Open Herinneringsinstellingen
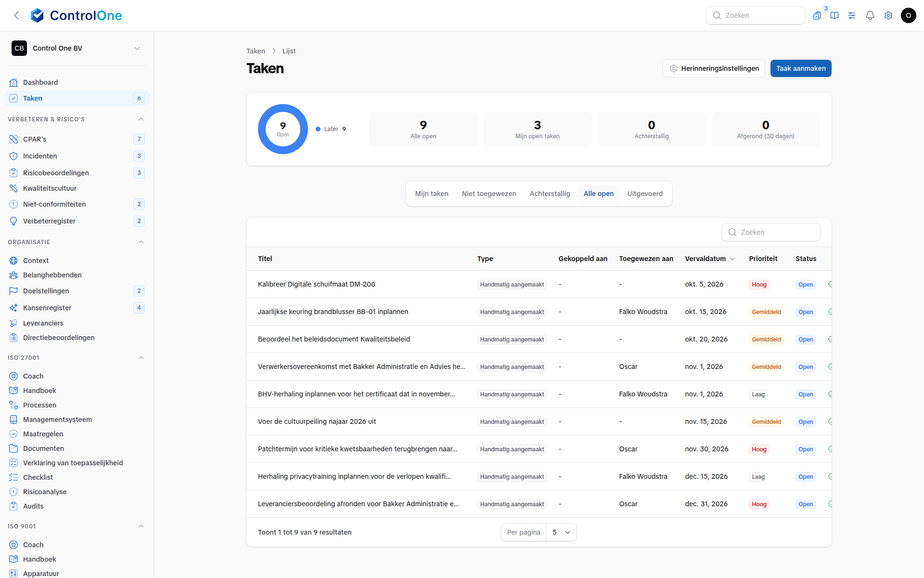The height and width of the screenshot is (578, 924). pyautogui.click(x=714, y=68)
